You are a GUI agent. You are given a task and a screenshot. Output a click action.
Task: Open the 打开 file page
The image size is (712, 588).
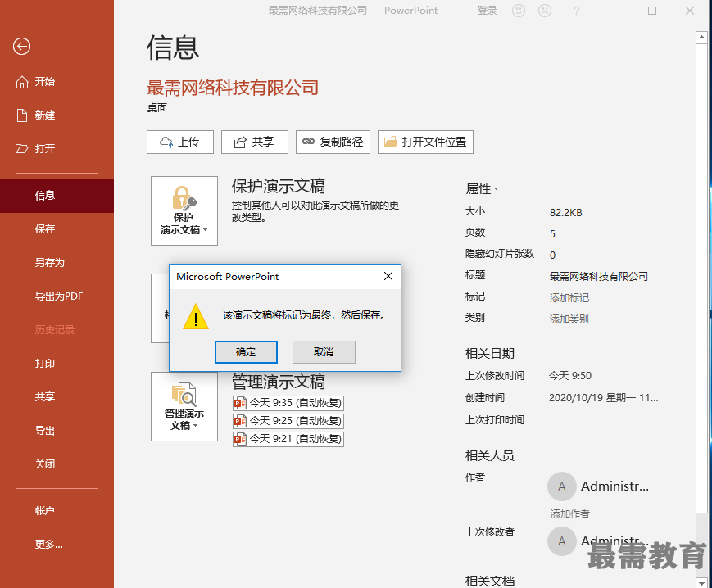(x=44, y=149)
